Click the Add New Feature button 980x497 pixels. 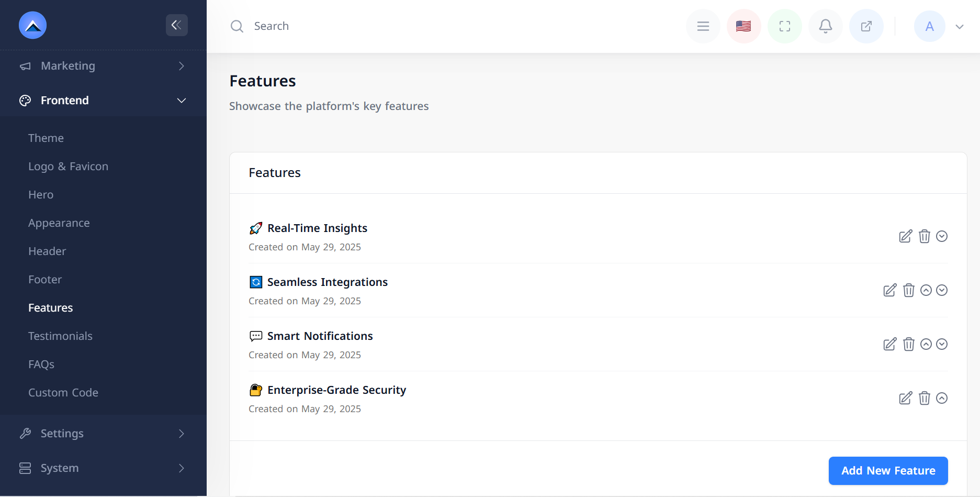[x=888, y=471]
